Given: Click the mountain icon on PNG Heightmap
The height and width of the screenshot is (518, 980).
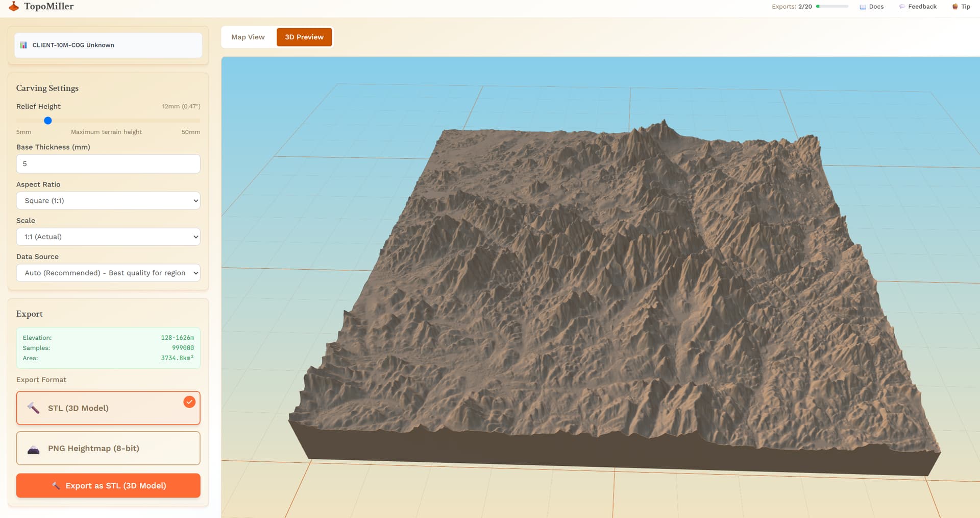Looking at the screenshot, I should tap(33, 449).
